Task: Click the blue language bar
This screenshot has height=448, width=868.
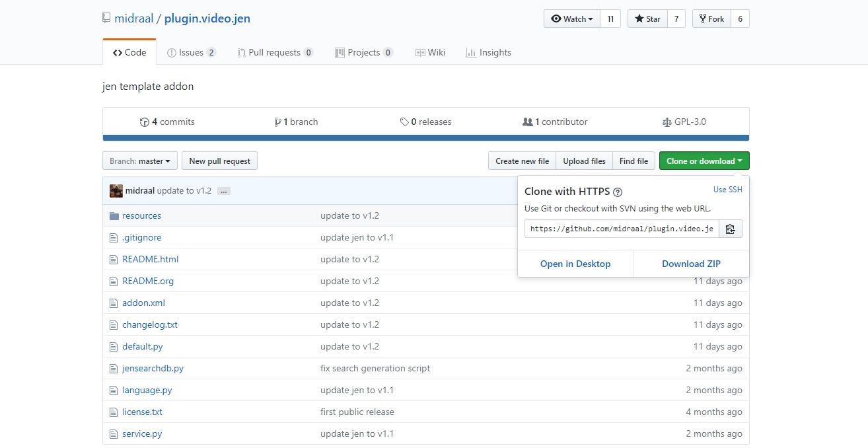Action: tap(425, 138)
